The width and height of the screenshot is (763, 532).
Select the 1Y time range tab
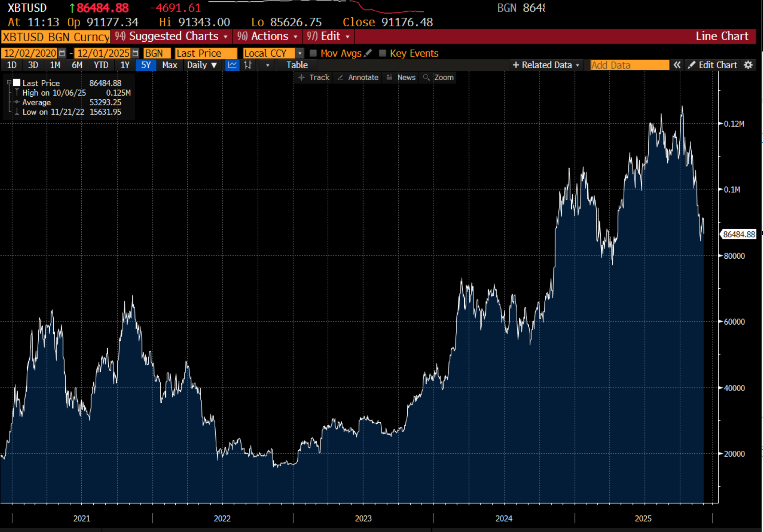[x=125, y=65]
